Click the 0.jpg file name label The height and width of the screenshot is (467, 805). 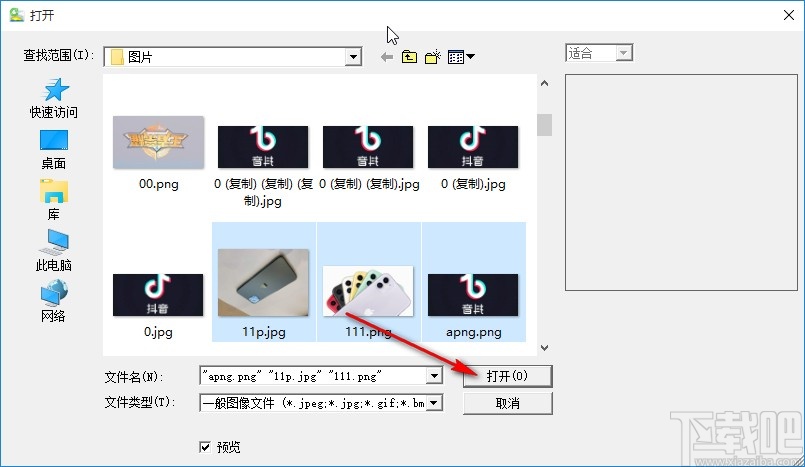point(158,332)
